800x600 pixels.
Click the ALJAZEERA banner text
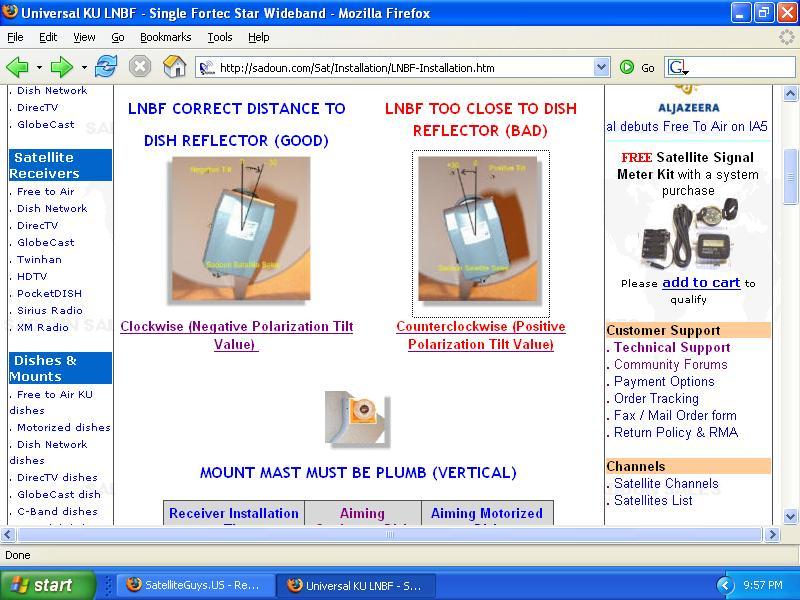click(x=688, y=108)
